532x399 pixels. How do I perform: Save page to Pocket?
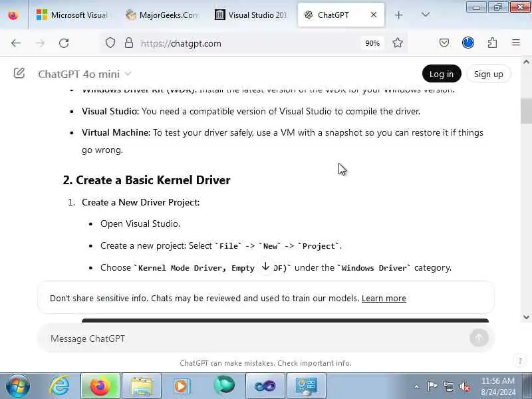(x=444, y=43)
